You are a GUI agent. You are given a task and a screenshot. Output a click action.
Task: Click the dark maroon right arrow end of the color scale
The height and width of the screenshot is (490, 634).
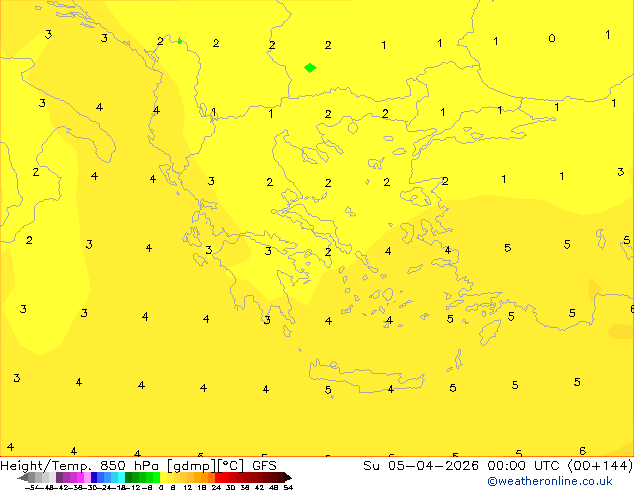(288, 478)
